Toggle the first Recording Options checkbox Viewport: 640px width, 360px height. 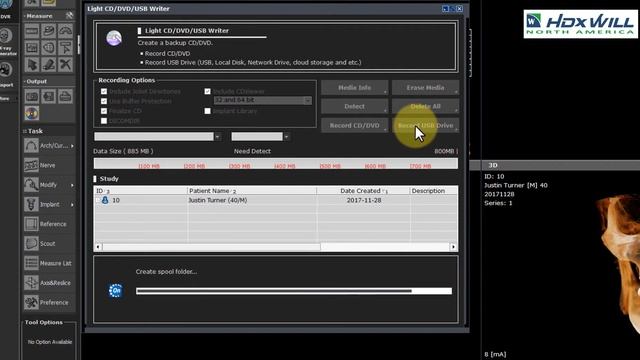point(104,91)
